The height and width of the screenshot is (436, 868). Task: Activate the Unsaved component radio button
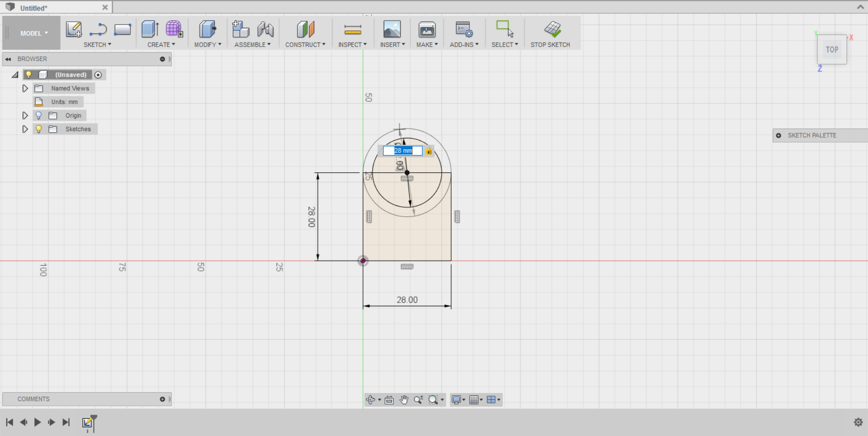(x=98, y=75)
